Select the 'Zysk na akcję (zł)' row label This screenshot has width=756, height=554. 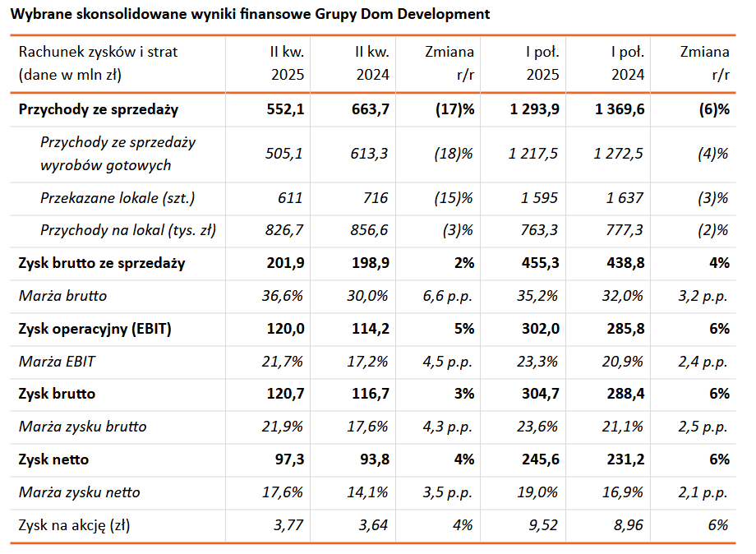pyautogui.click(x=74, y=525)
